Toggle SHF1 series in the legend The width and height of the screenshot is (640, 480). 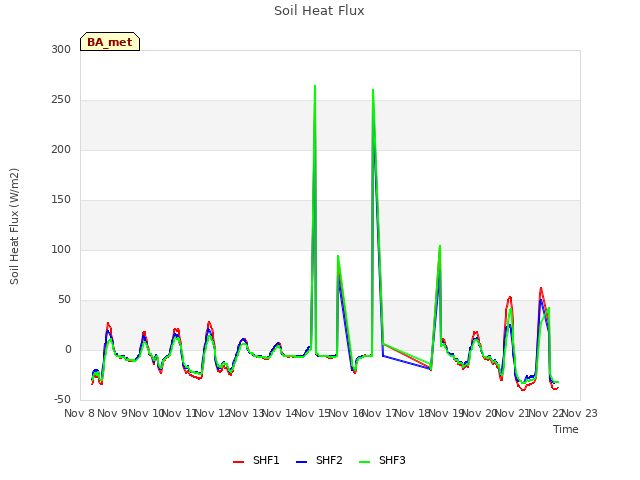click(x=256, y=460)
